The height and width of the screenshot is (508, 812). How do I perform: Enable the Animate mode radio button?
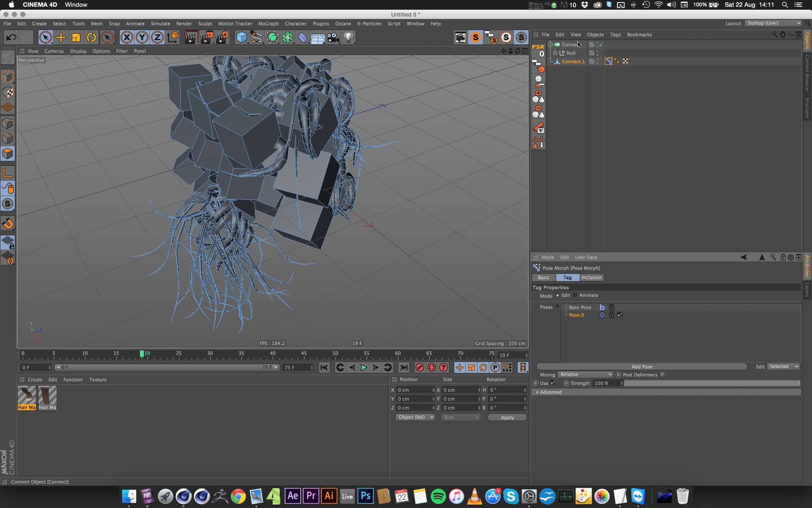[x=575, y=295]
